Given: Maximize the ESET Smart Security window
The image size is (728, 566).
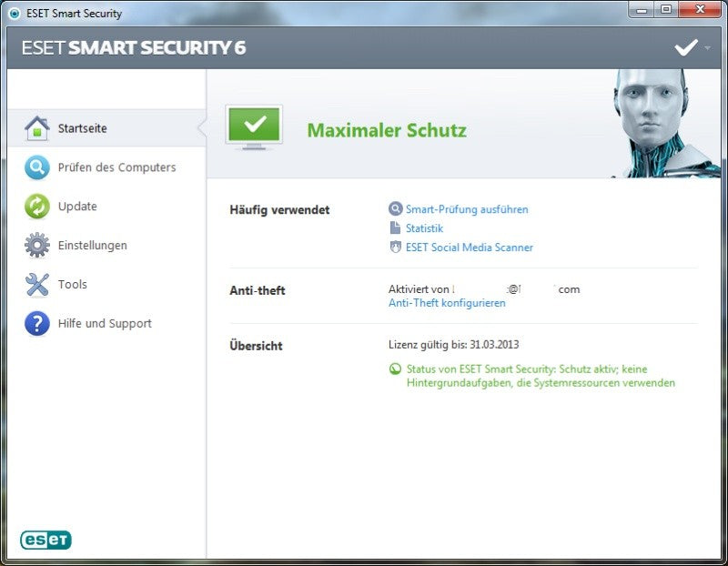Looking at the screenshot, I should click(x=666, y=10).
